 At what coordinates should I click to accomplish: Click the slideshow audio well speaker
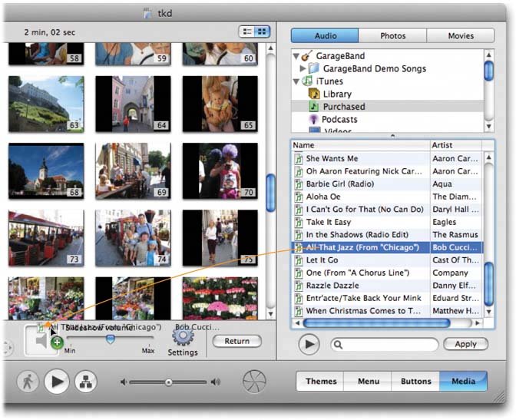[x=40, y=341]
